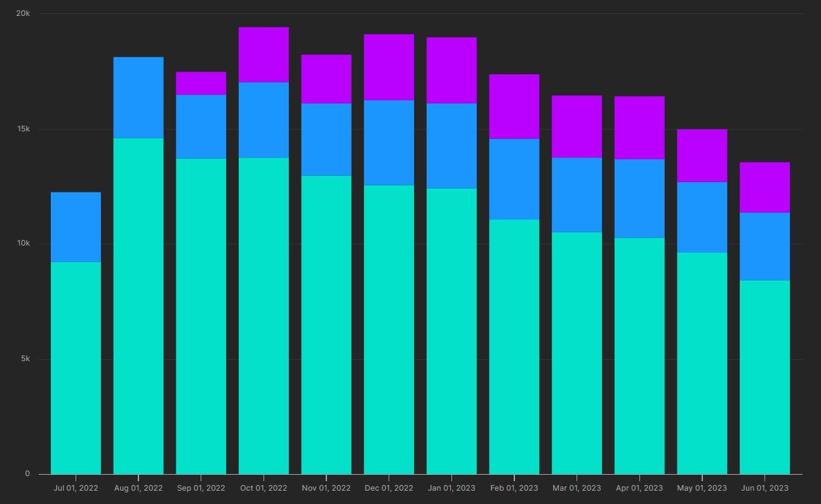The image size is (821, 504).
Task: Select the teal segment of the Nov 2022 bar
Action: click(x=326, y=324)
